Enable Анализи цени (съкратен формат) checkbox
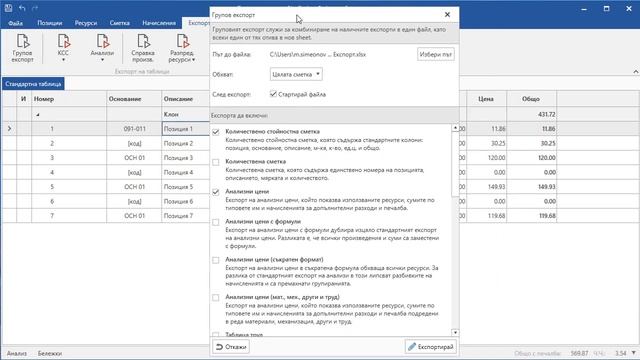 (x=216, y=260)
